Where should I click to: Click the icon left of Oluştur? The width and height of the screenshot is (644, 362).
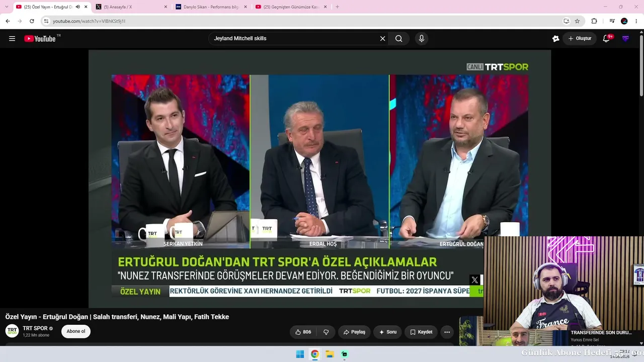tap(555, 39)
